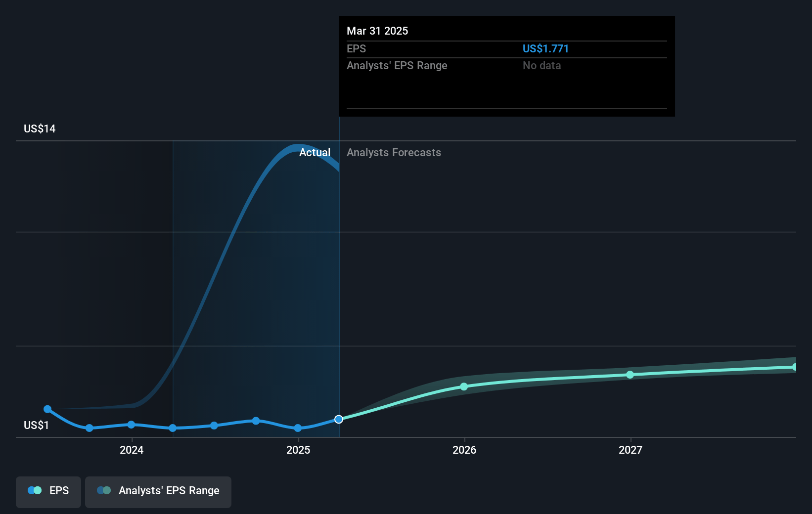Screen dimensions: 812x514
Task: Click the final forecast point at chart's right edge
Action: (795, 367)
